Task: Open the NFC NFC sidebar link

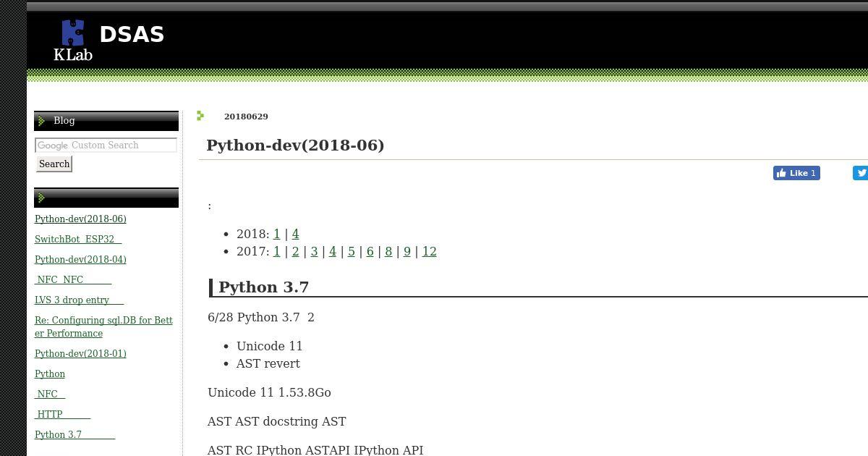Action: (73, 280)
